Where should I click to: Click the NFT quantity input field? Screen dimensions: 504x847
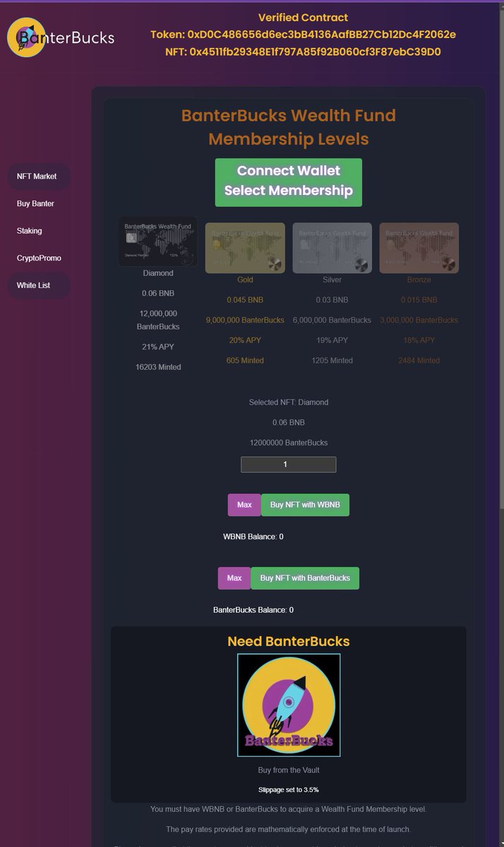click(x=289, y=464)
